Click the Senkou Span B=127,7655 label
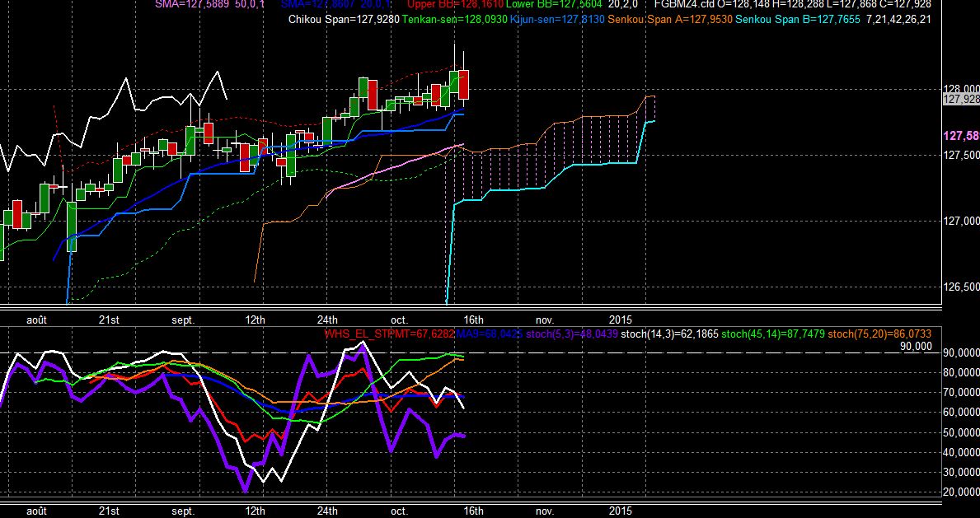 (799, 20)
